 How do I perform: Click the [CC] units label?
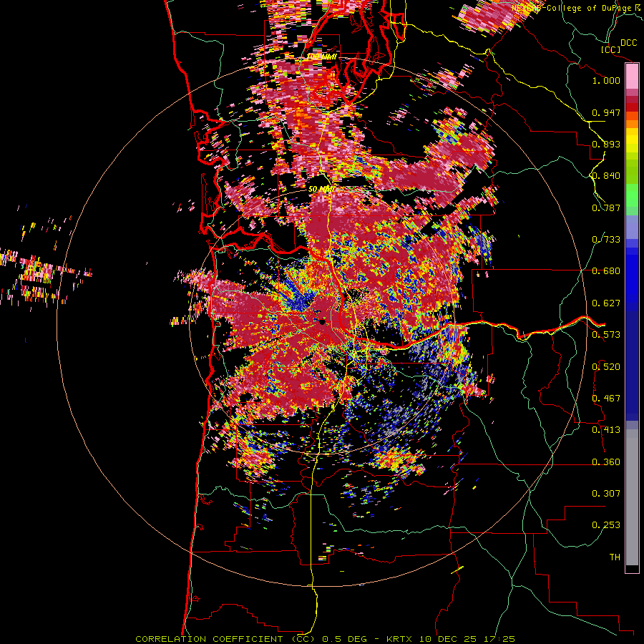coord(611,49)
